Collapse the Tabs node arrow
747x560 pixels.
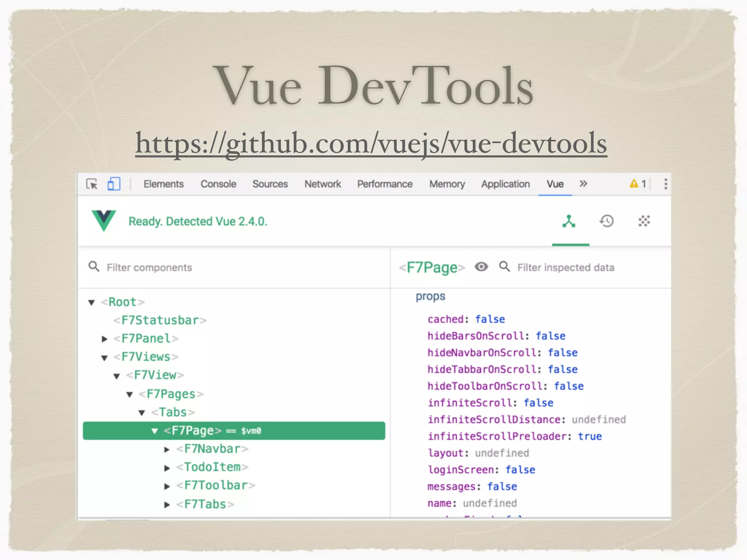tap(142, 413)
